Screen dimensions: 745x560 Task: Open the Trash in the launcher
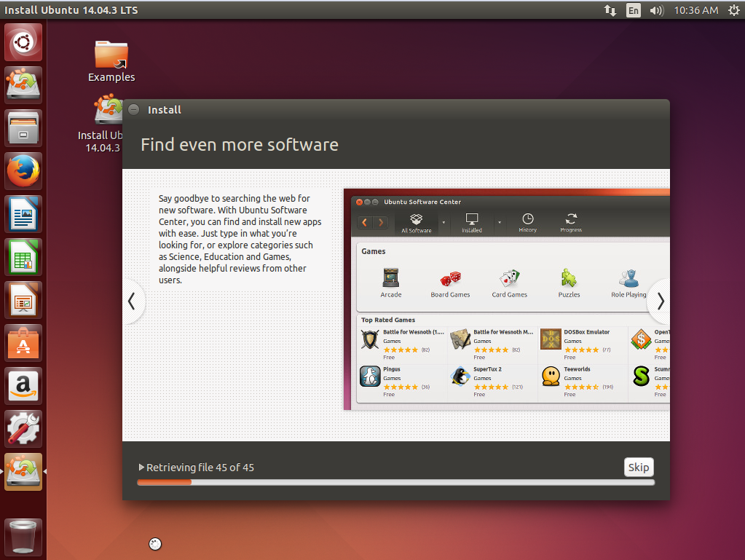tap(23, 537)
